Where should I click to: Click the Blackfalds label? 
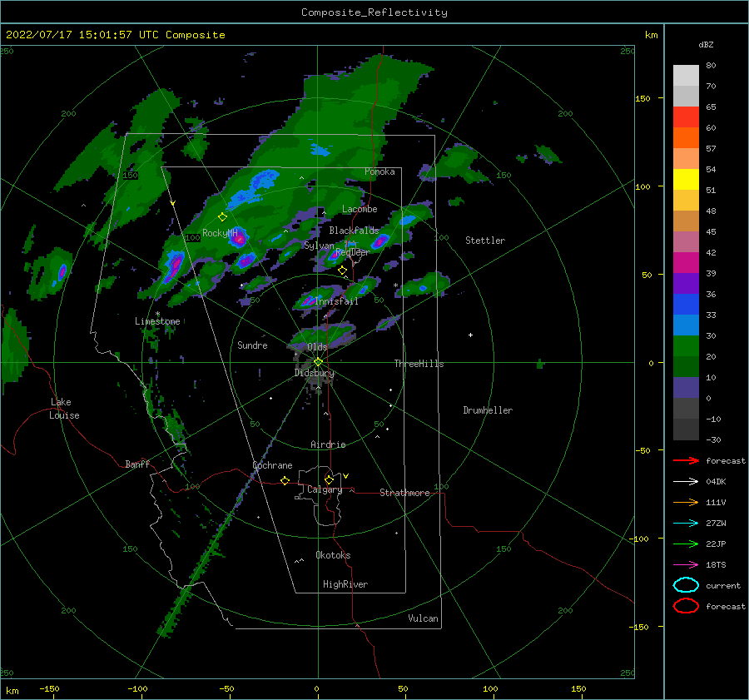pos(354,231)
